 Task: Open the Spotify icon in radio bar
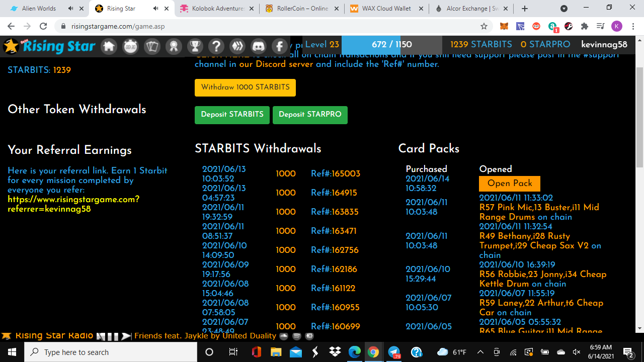(297, 336)
